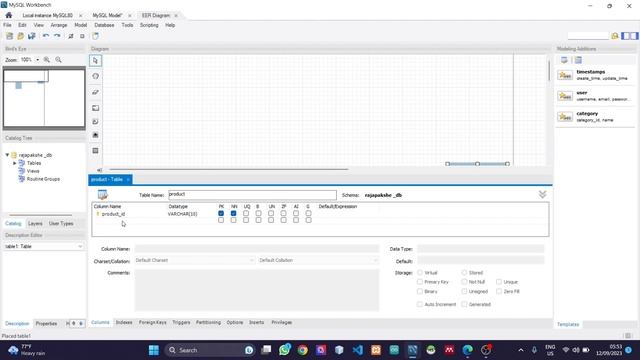Click the user template icon
The width and height of the screenshot is (640, 360).
[565, 96]
